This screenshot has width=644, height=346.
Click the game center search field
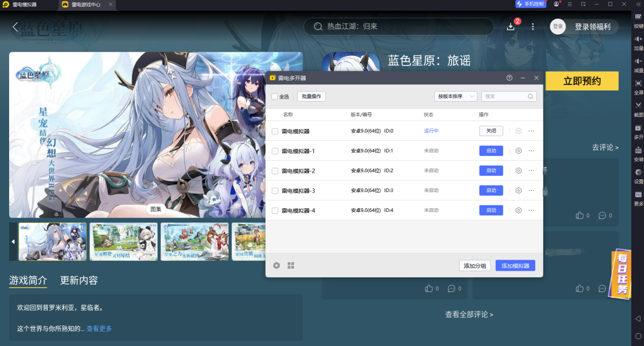pos(399,26)
